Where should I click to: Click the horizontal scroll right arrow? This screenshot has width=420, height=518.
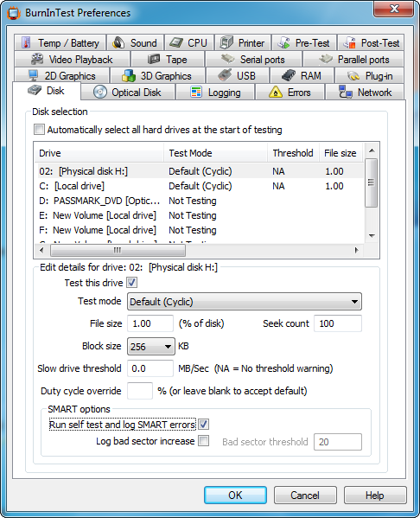coord(356,250)
